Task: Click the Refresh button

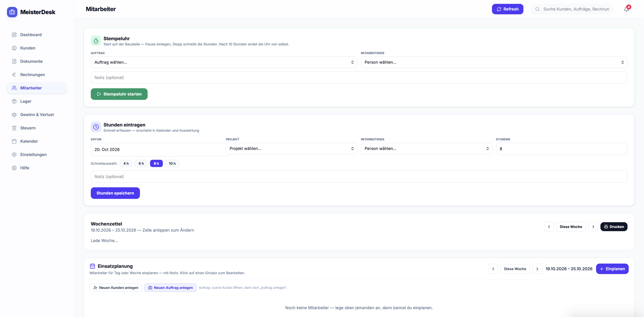Action: click(x=508, y=9)
